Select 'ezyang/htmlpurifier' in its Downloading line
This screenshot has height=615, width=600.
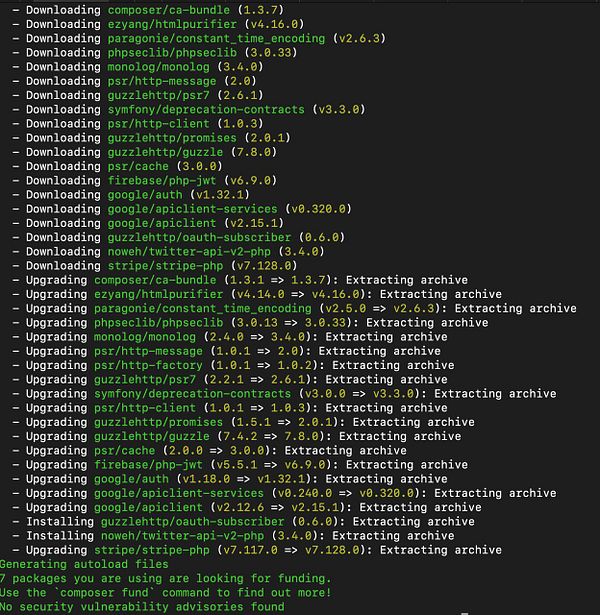point(172,24)
